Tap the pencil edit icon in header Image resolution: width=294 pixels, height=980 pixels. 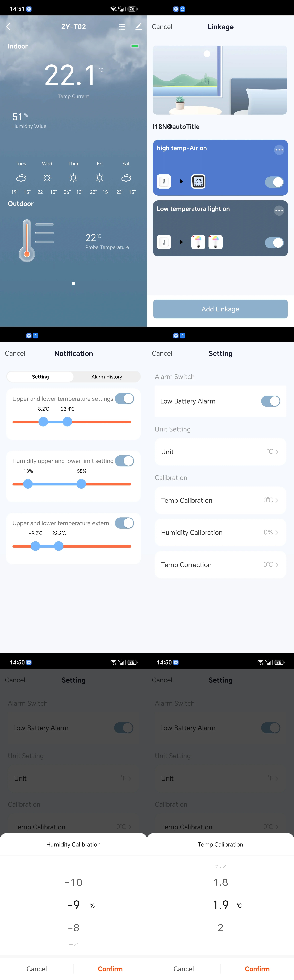tap(139, 27)
